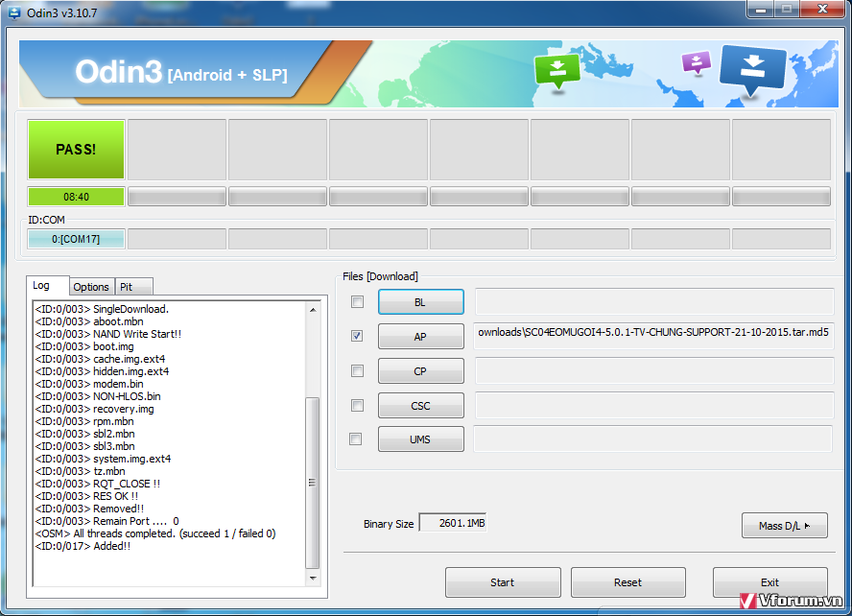Switch to the Options tab
The image size is (852, 616).
pos(91,287)
